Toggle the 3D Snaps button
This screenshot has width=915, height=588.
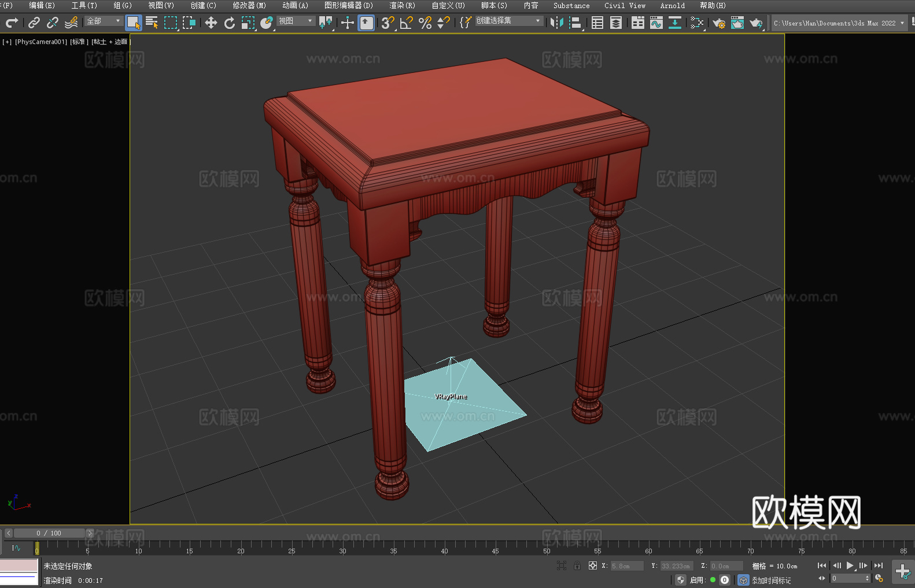[388, 23]
